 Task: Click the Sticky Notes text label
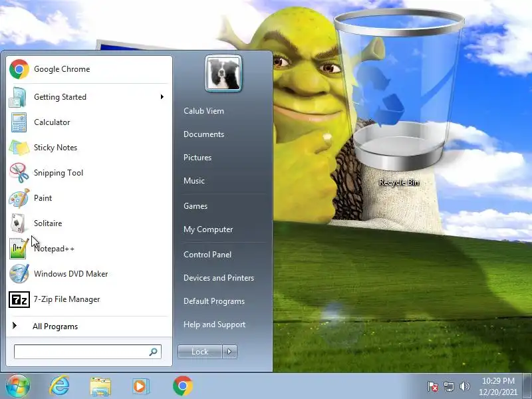(x=55, y=148)
